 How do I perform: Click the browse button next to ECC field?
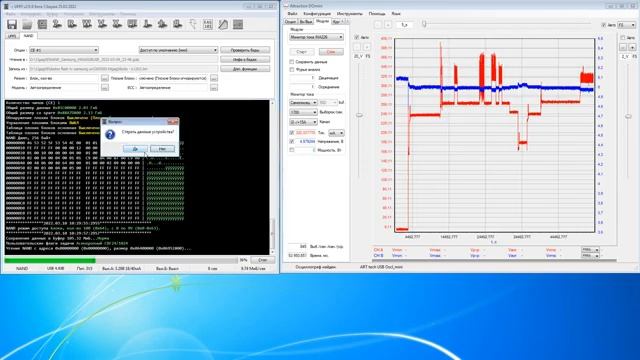214,87
